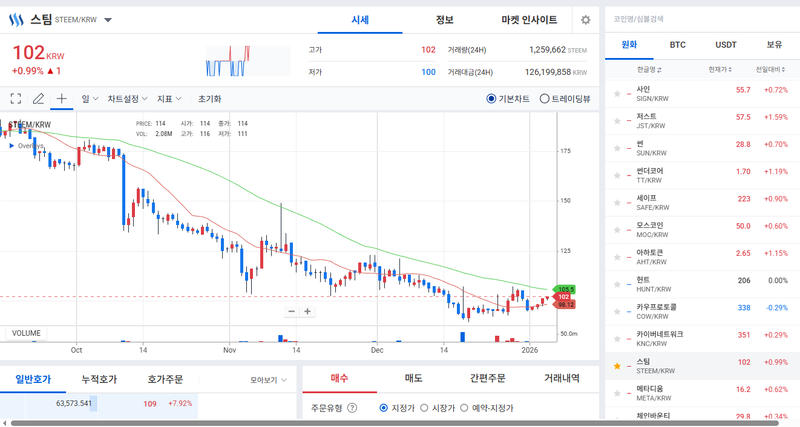The width and height of the screenshot is (800, 427).
Task: Open the 차트설정 dropdown
Action: 128,99
